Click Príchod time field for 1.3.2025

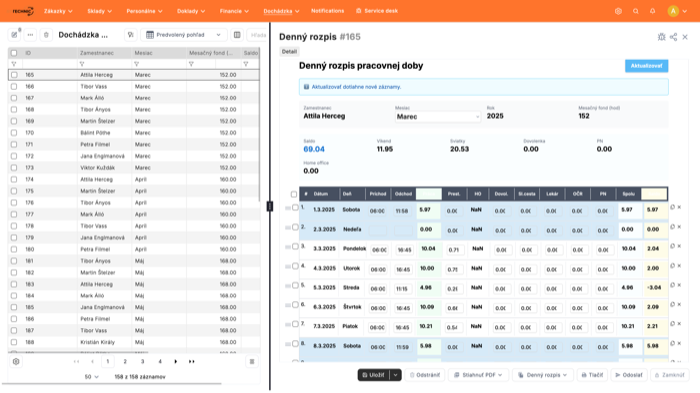coord(377,211)
